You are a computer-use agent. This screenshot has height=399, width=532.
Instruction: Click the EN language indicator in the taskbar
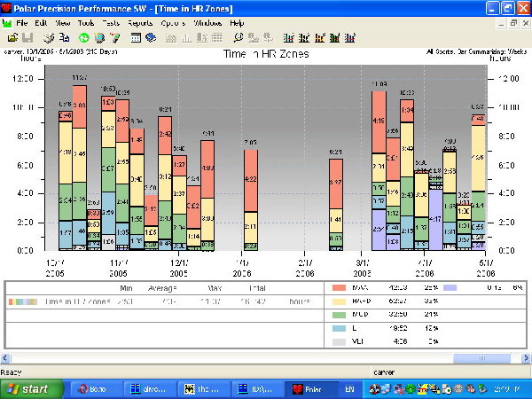348,388
